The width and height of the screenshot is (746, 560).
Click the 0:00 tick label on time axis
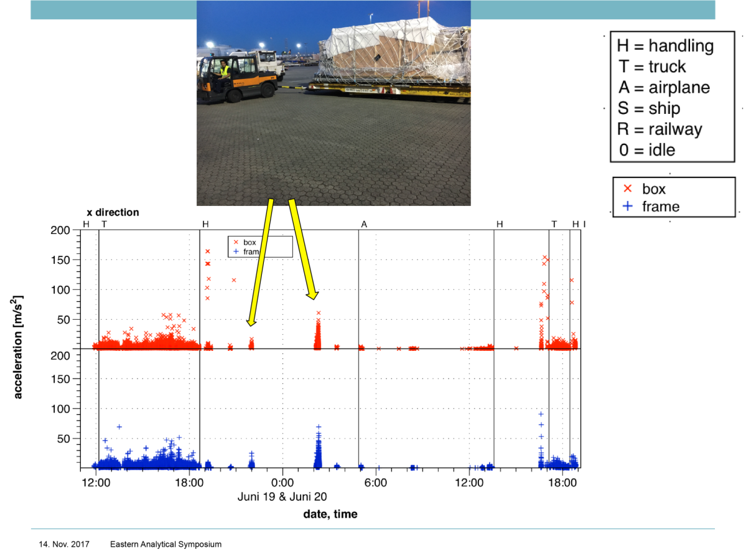(282, 483)
